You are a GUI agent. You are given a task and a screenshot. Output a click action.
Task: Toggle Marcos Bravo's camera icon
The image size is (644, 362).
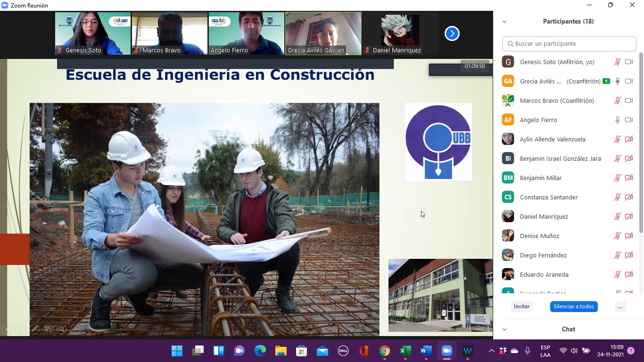click(628, 101)
